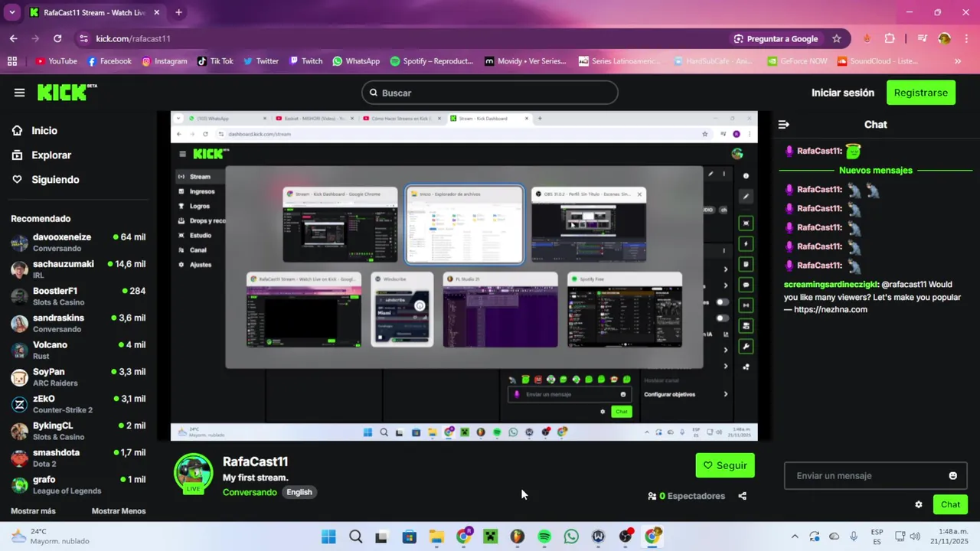The height and width of the screenshot is (551, 980).
Task: Open YouTube bookmark
Action: 57,61
